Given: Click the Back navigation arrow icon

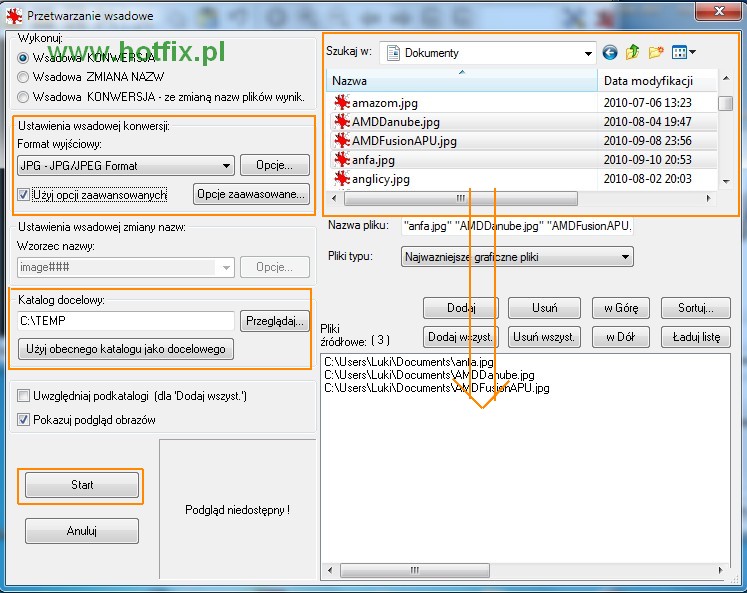Looking at the screenshot, I should click(x=610, y=53).
